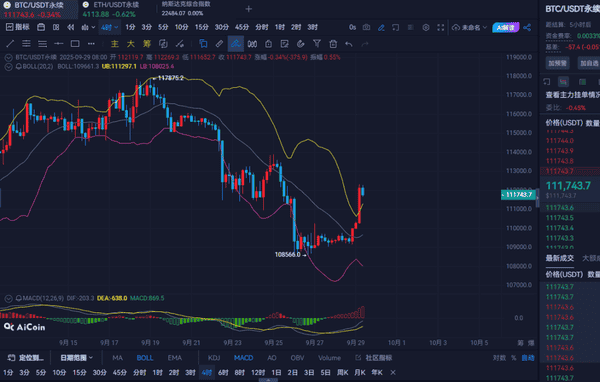The image size is (600, 382).
Task: Toggle 自动 auto scale
Action: 528,358
